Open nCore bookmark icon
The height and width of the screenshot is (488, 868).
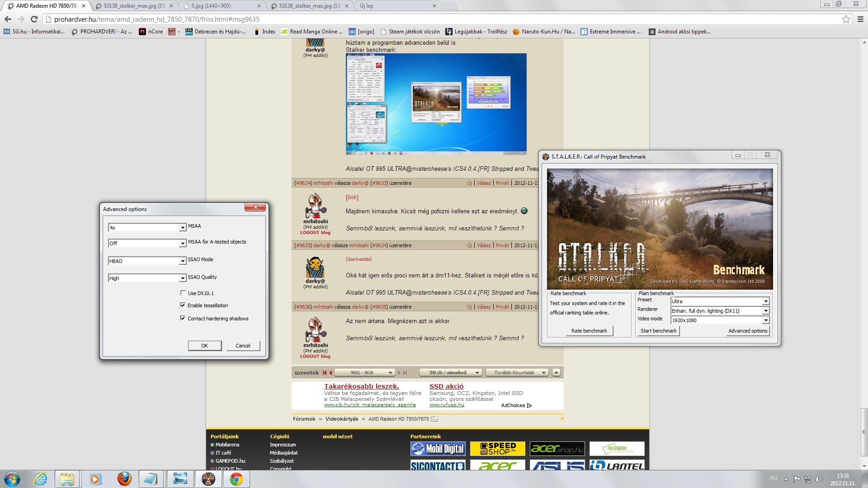click(142, 32)
